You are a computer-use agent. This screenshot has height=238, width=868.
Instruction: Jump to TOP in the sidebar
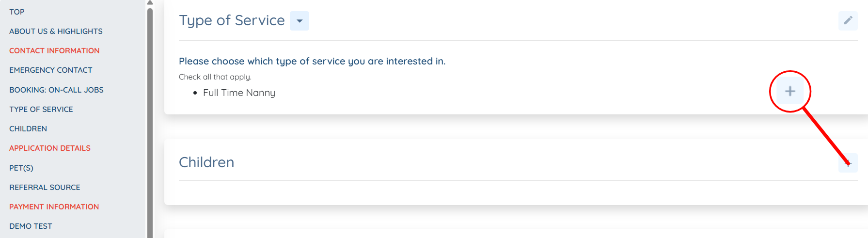pyautogui.click(x=17, y=12)
